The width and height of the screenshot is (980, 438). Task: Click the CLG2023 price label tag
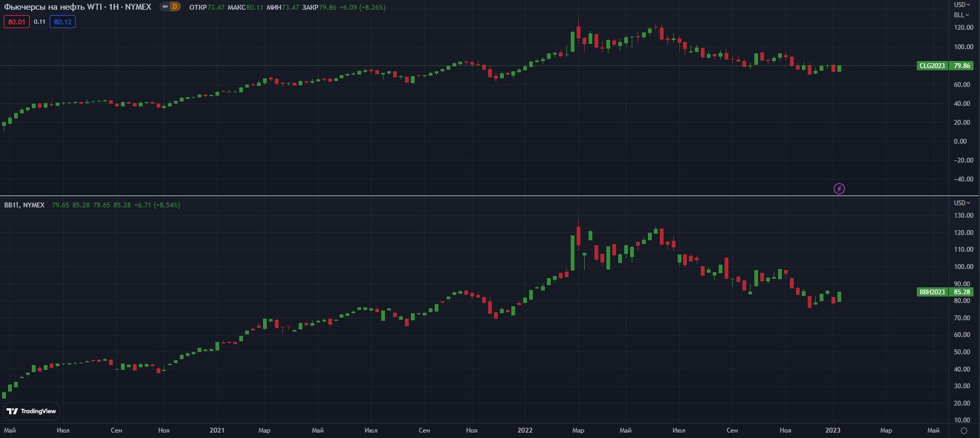(932, 66)
